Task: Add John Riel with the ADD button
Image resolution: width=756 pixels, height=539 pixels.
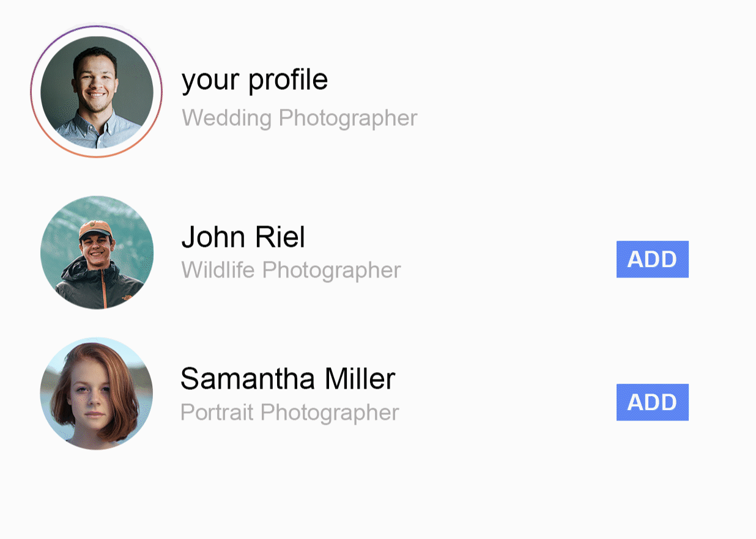Action: [x=653, y=259]
